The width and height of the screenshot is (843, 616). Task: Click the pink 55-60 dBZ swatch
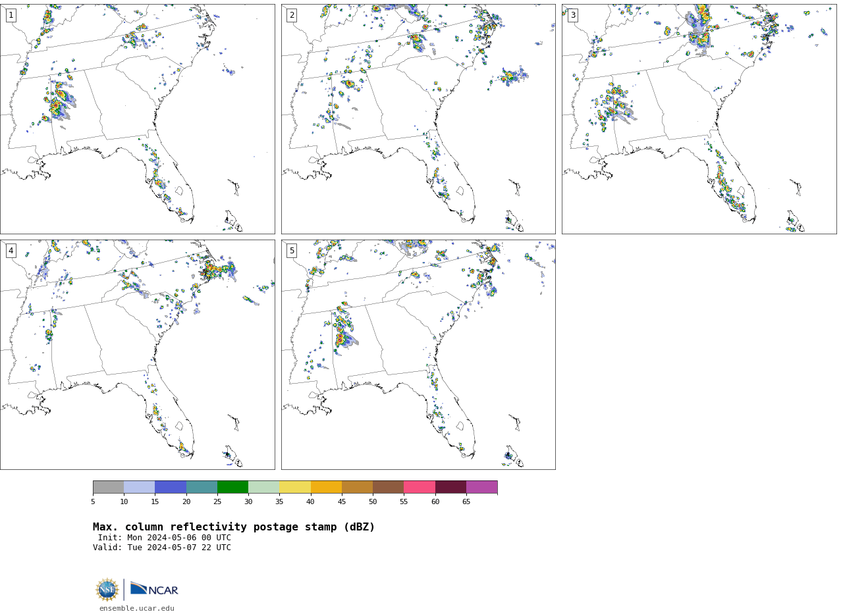[420, 487]
